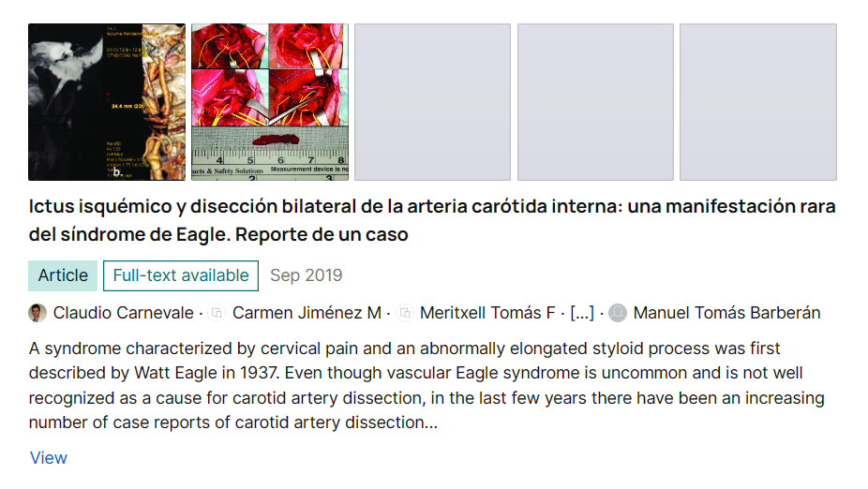Screen dimensions: 868x489
Task: Click the Full-text available badge
Action: coord(181,275)
